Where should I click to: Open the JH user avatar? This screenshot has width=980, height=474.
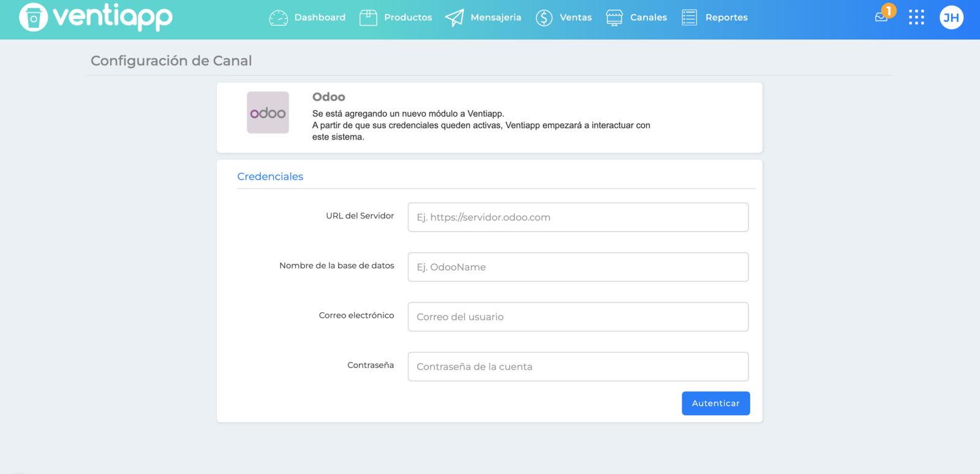(951, 18)
